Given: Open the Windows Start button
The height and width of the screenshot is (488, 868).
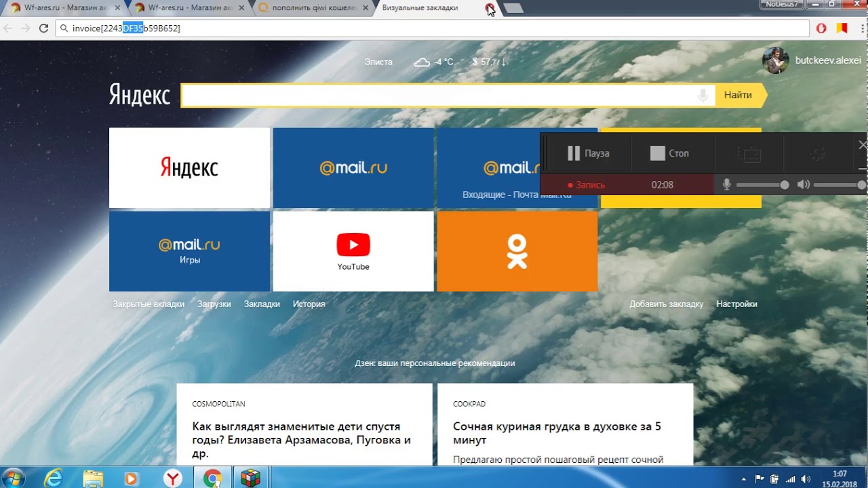Looking at the screenshot, I should pos(14,478).
